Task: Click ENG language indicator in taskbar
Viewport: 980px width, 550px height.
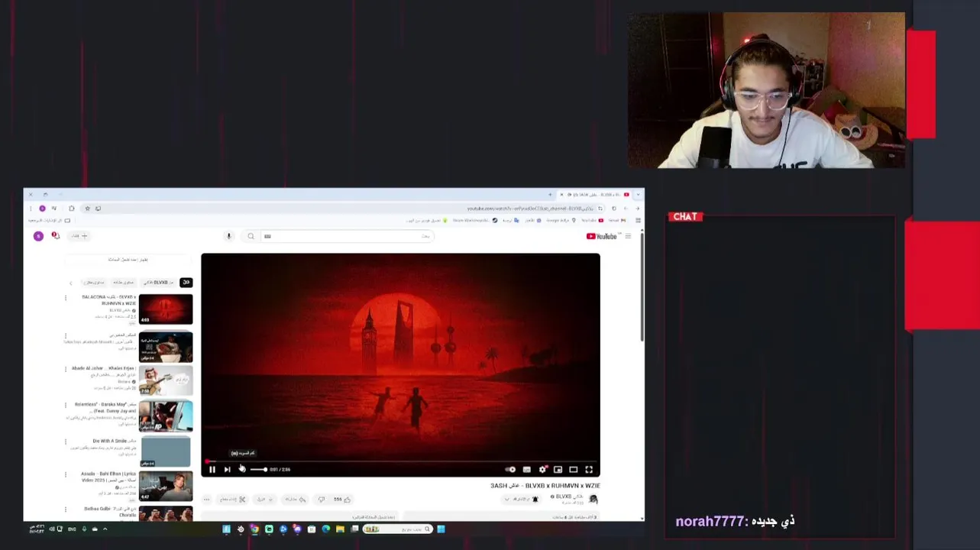Action: tap(72, 529)
